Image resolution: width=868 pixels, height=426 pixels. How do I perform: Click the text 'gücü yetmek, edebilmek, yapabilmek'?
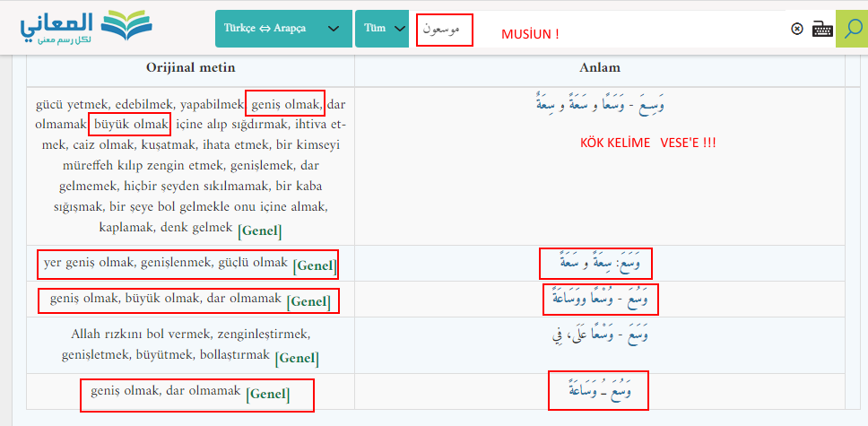point(140,104)
